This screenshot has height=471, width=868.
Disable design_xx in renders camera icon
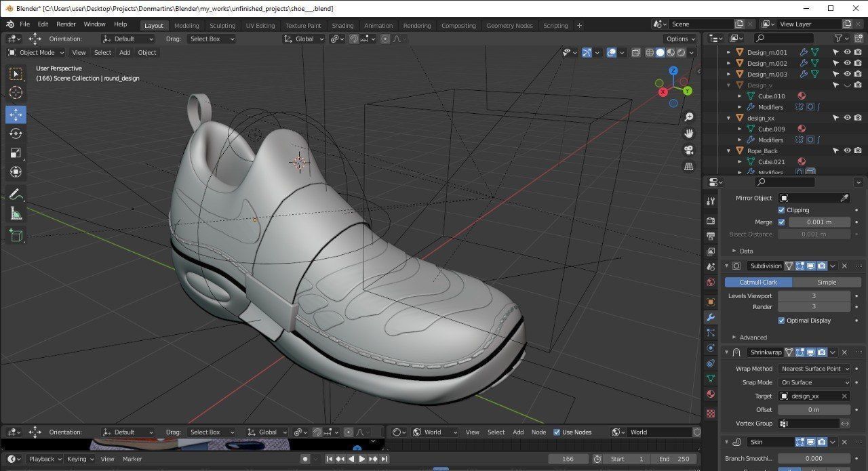pos(858,118)
